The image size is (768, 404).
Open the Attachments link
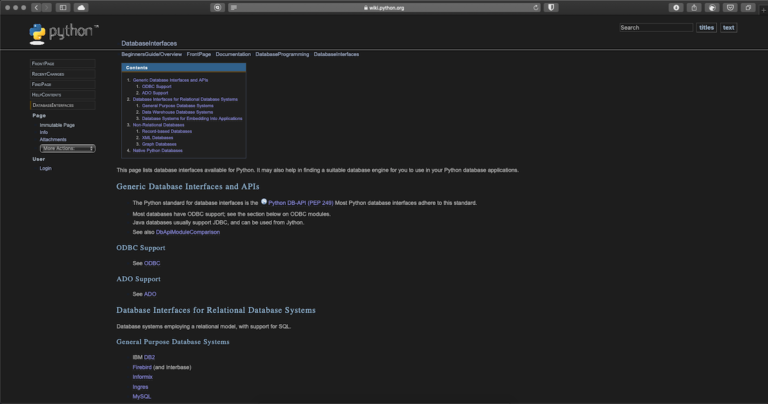(x=53, y=140)
